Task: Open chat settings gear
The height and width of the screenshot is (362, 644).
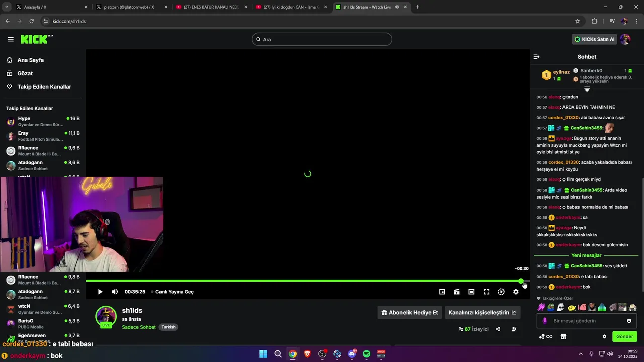Action: click(604, 337)
